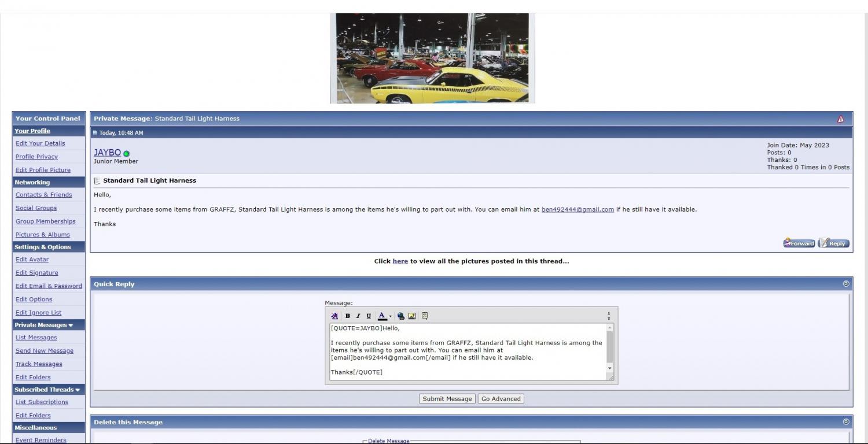This screenshot has width=868, height=444.
Task: Open the text color dropdown arrow
Action: (390, 316)
